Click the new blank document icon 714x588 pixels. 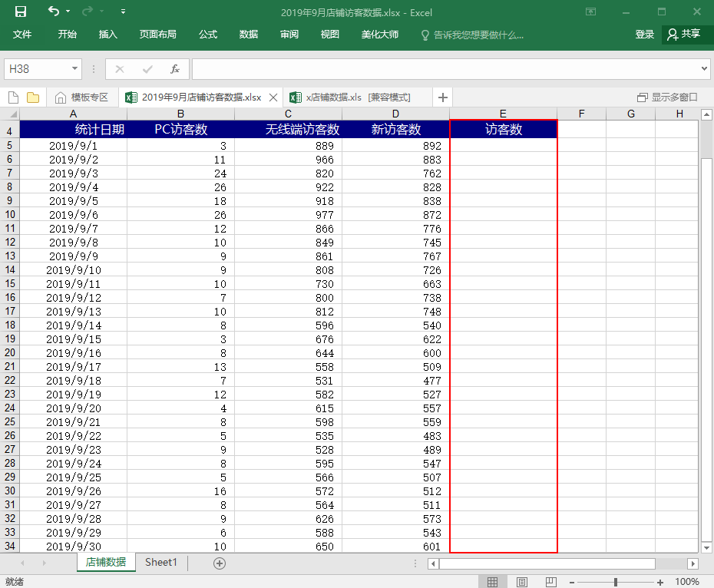coord(14,97)
